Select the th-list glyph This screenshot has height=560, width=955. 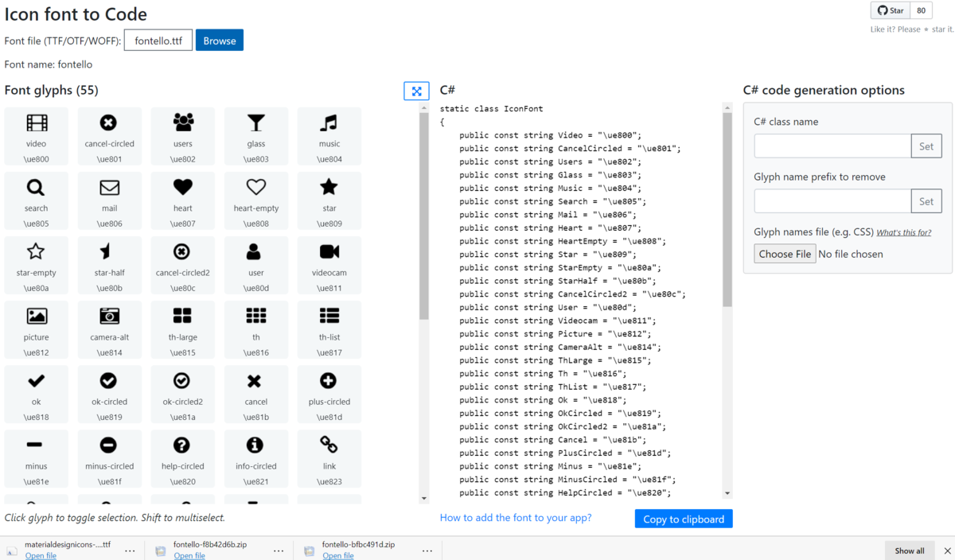(329, 329)
